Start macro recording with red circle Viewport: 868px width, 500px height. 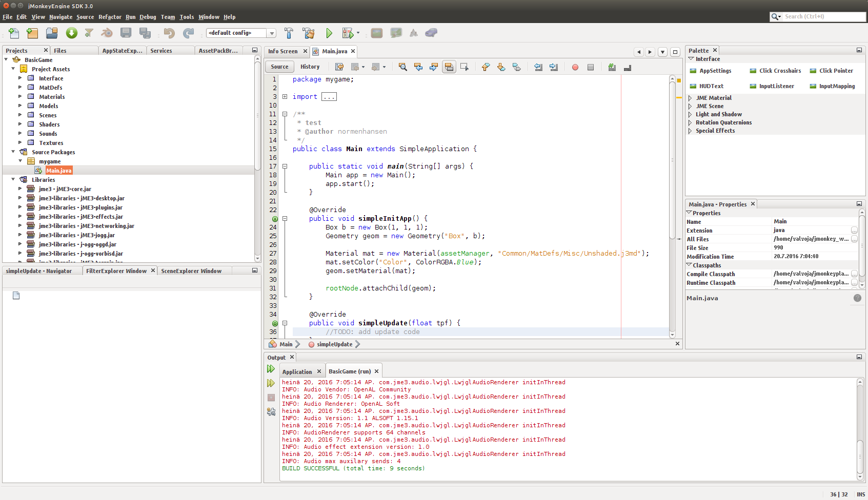pos(575,67)
